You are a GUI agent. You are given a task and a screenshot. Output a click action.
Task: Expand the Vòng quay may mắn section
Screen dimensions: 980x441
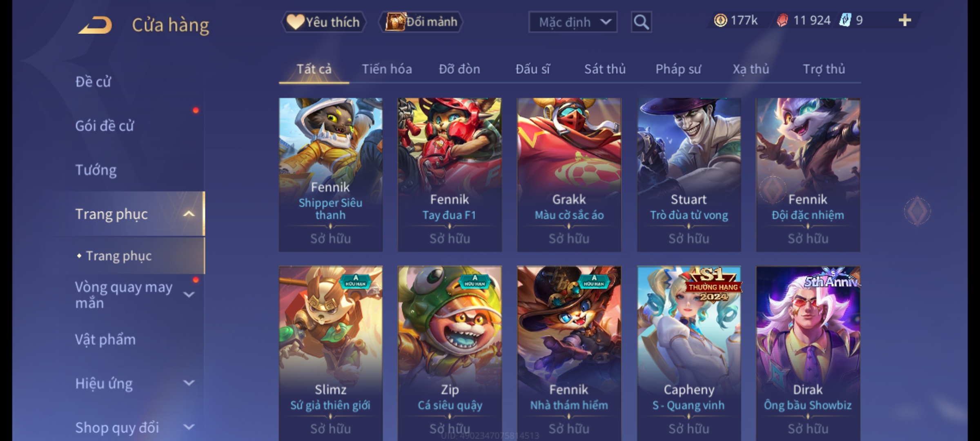(189, 294)
